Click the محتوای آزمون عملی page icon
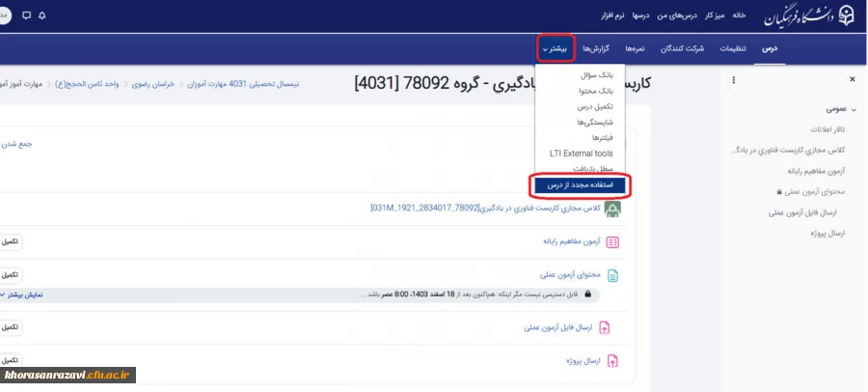Image resolution: width=868 pixels, height=392 pixels. click(612, 275)
